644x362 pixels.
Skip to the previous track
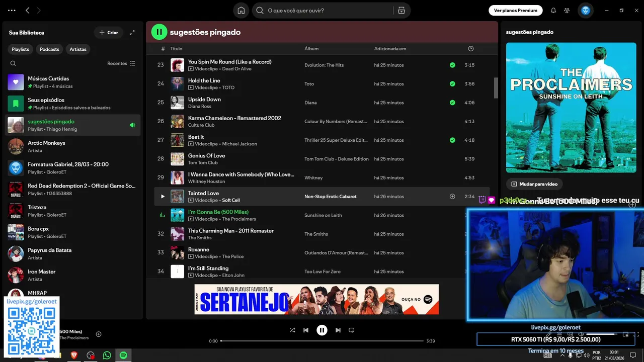(306, 330)
